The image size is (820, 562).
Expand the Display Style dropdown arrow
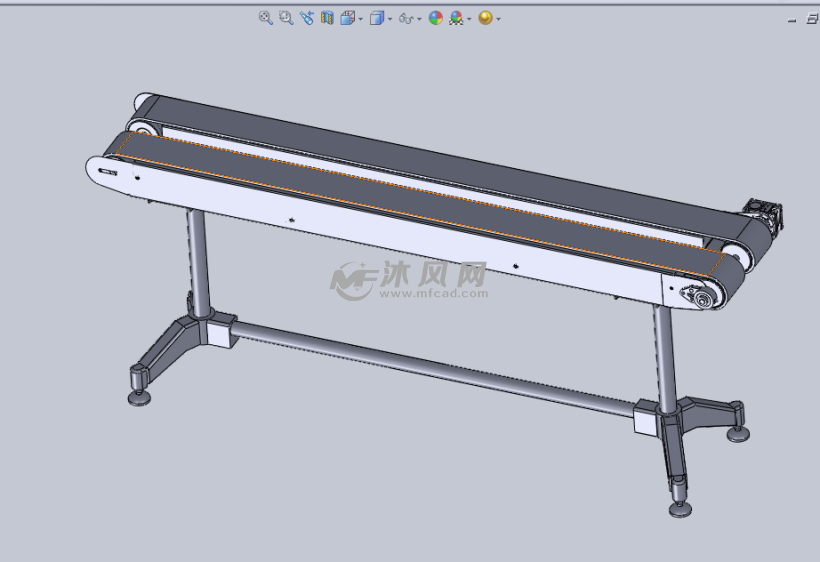390,19
